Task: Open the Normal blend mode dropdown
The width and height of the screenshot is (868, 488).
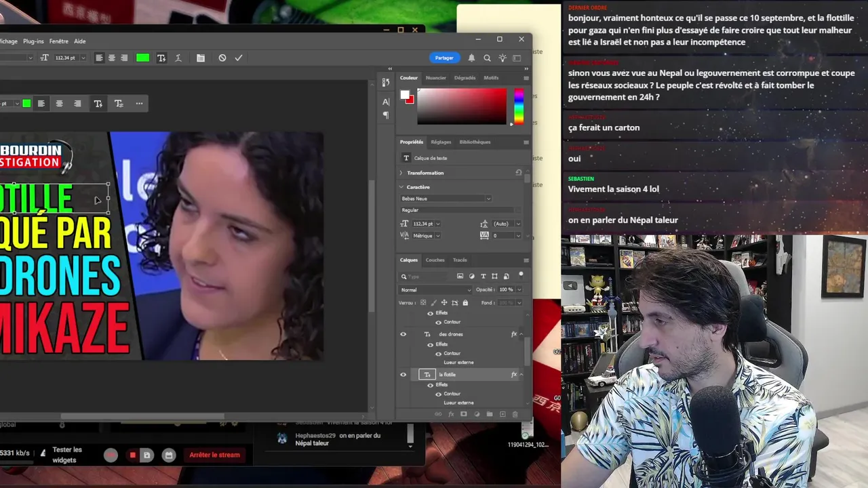Action: (435, 289)
